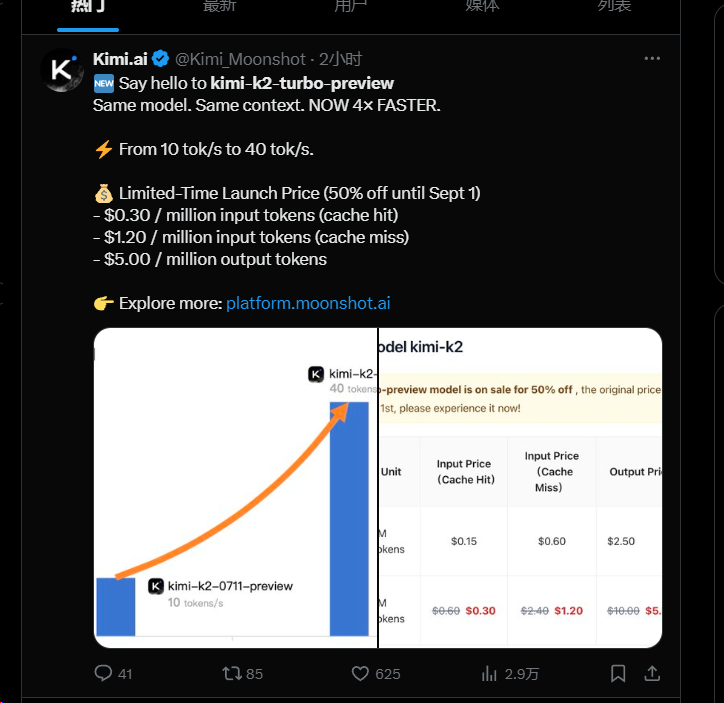Open the kimi-k2 pricing table image
724x703 pixels.
[x=520, y=488]
